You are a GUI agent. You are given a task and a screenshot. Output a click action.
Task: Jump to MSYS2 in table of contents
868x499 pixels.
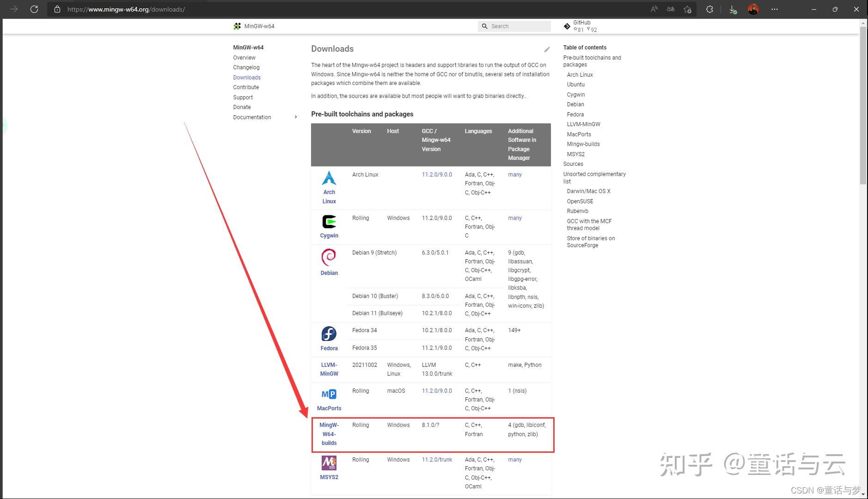pyautogui.click(x=576, y=154)
